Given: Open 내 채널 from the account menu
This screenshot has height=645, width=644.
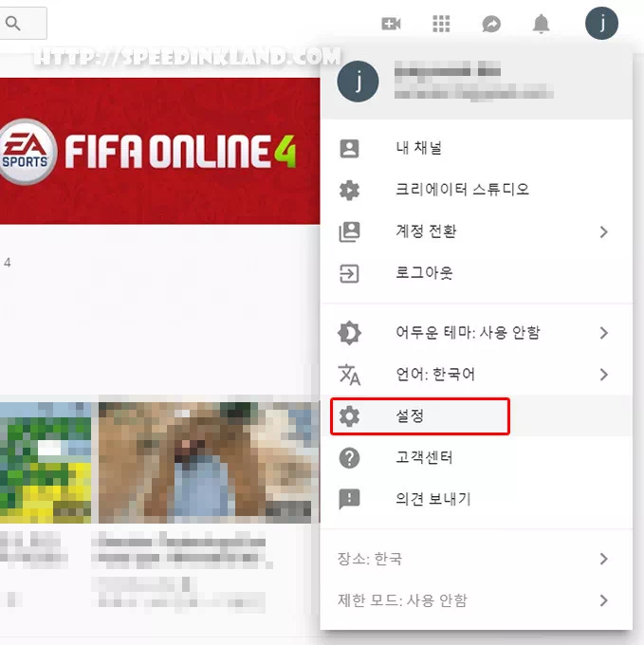Looking at the screenshot, I should pos(418,148).
